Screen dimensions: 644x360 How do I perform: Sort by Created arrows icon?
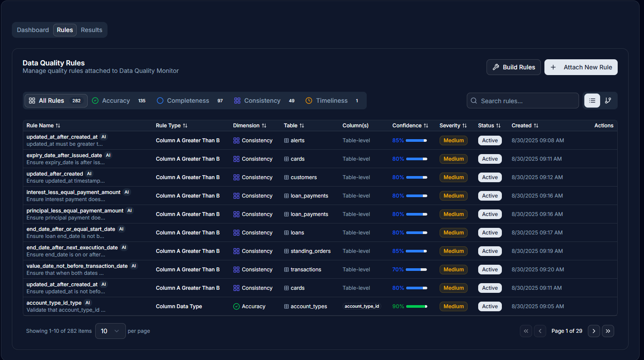point(536,126)
